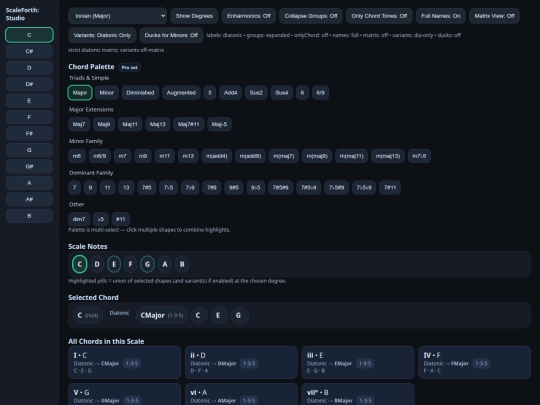Select root note A in sidebar
540x405 pixels.
[x=29, y=183]
